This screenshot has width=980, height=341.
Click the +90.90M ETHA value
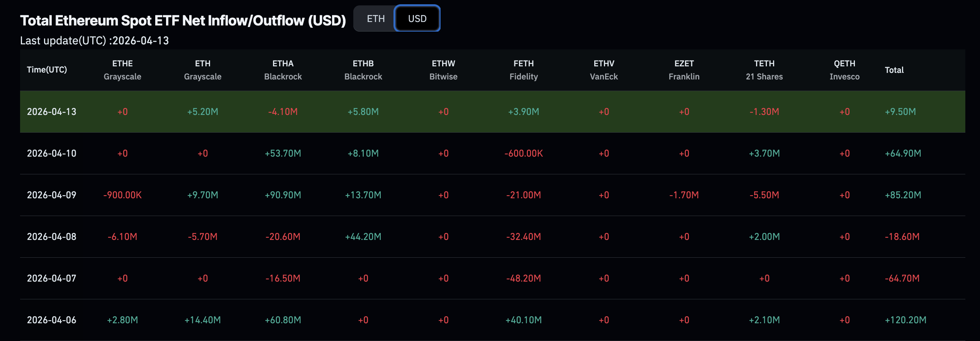click(283, 195)
